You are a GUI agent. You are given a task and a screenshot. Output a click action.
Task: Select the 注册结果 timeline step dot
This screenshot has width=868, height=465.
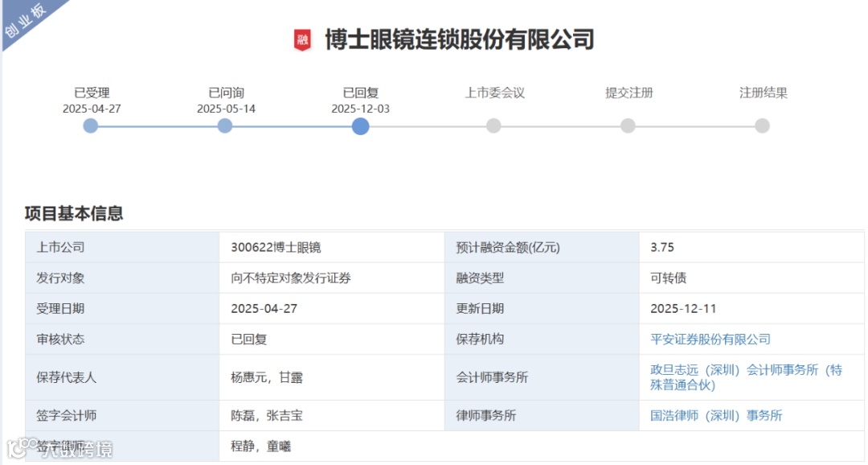pyautogui.click(x=762, y=126)
